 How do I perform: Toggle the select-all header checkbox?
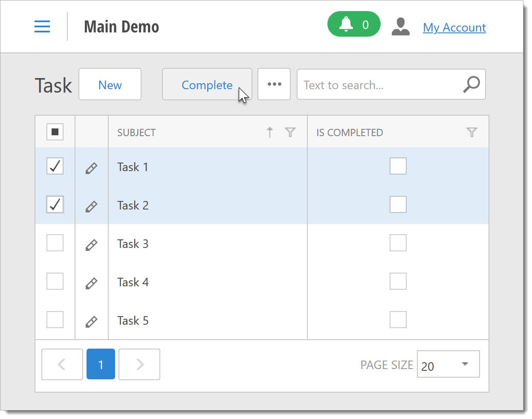pos(55,132)
